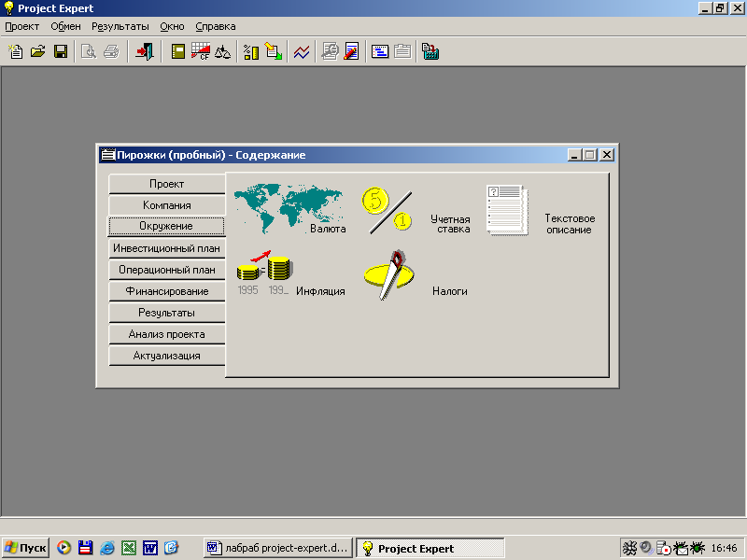This screenshot has height=560, width=747.
Task: Switch to the Актуализация section
Action: point(167,356)
